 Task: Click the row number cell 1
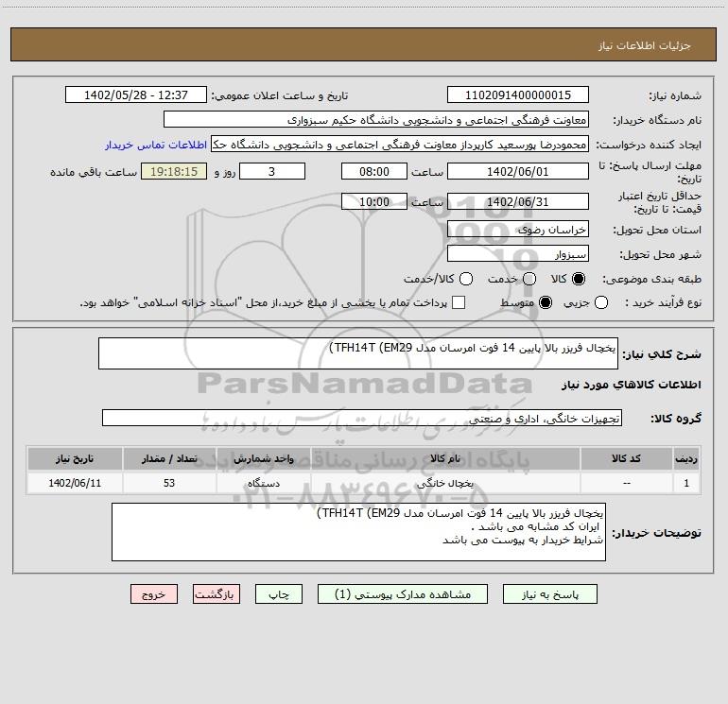point(686,483)
